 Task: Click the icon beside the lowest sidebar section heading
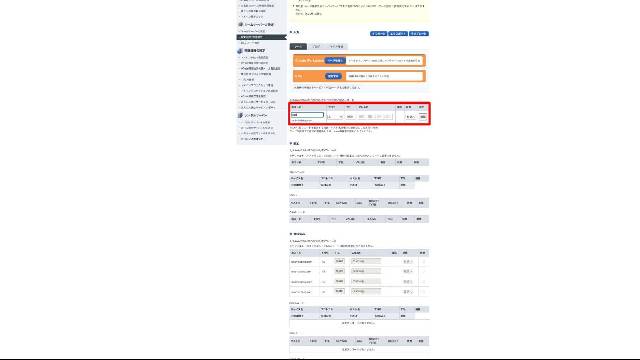(240, 116)
